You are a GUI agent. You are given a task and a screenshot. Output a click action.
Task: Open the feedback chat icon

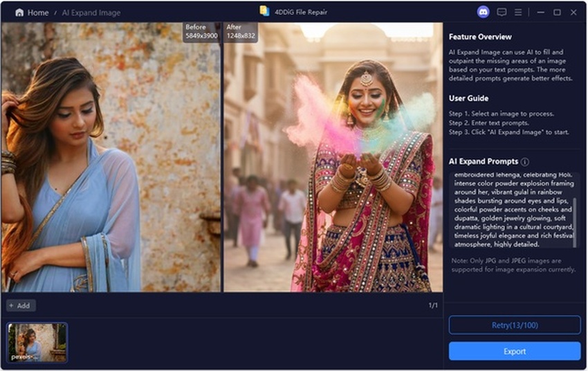[x=502, y=12]
